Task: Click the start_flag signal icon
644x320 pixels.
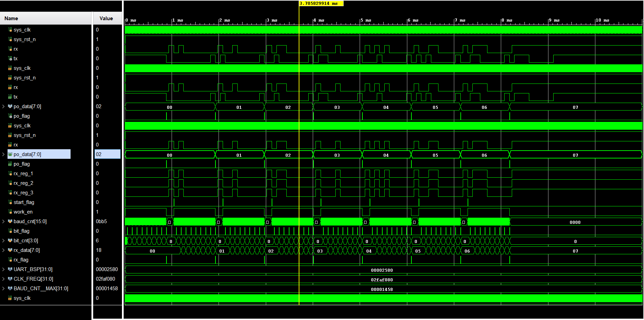Action: [x=10, y=202]
